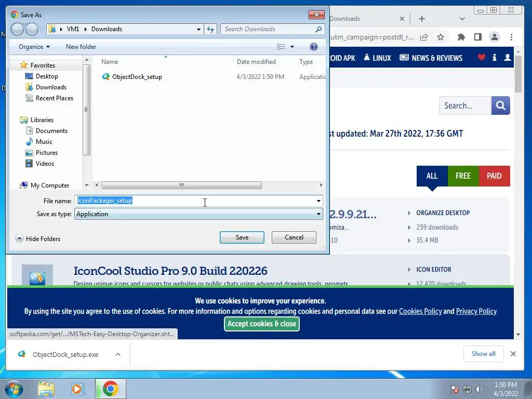Open a new Chrome tab
This screenshot has height=399, width=532.
tap(422, 19)
